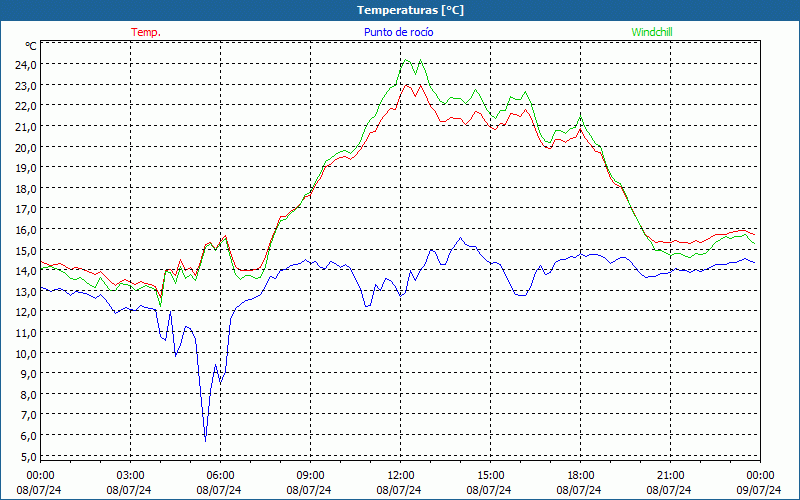Click the green Windchill legend label
800x500 pixels.
(x=652, y=32)
